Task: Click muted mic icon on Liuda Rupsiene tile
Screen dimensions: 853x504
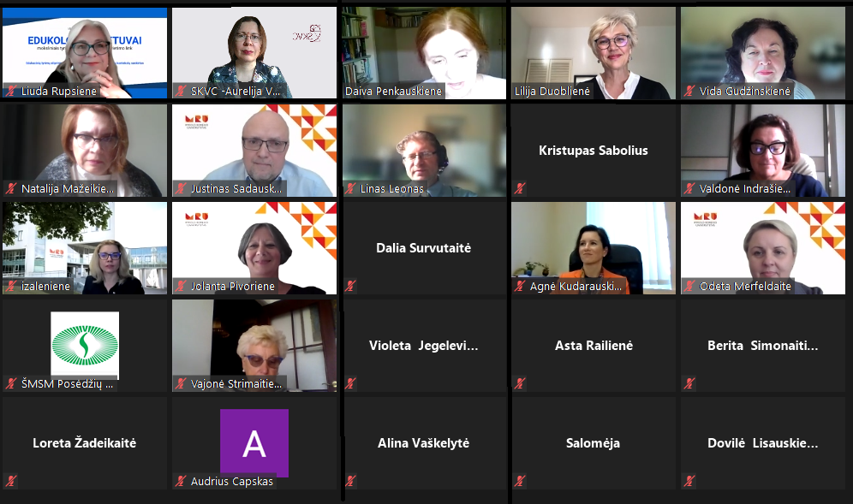Action: 11,91
